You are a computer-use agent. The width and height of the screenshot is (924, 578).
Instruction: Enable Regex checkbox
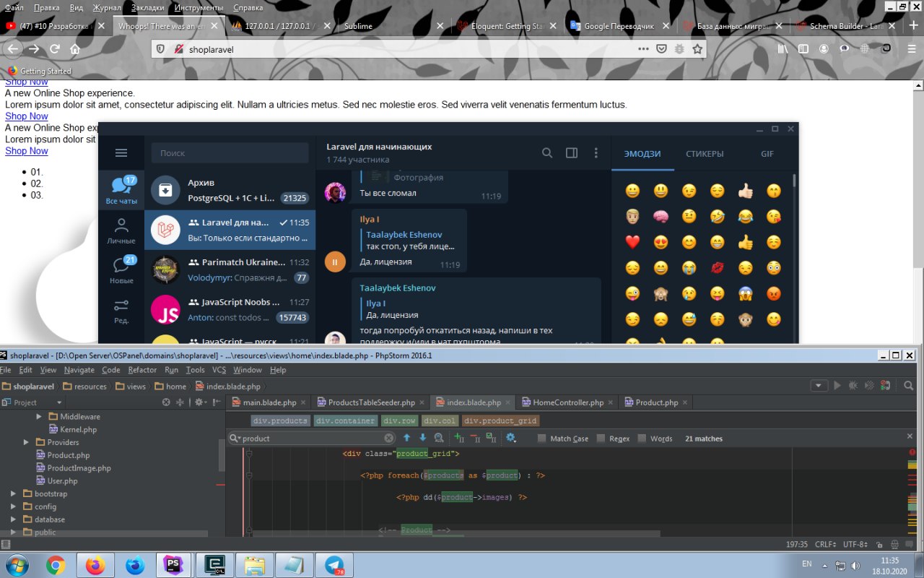(602, 439)
